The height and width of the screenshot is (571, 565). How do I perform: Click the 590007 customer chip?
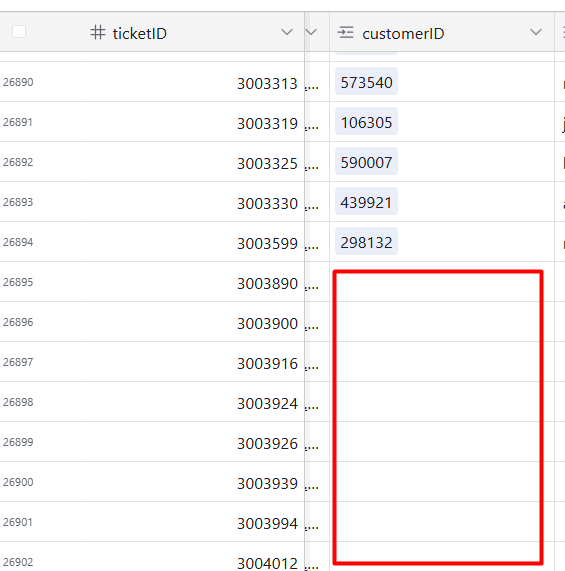[x=366, y=162]
